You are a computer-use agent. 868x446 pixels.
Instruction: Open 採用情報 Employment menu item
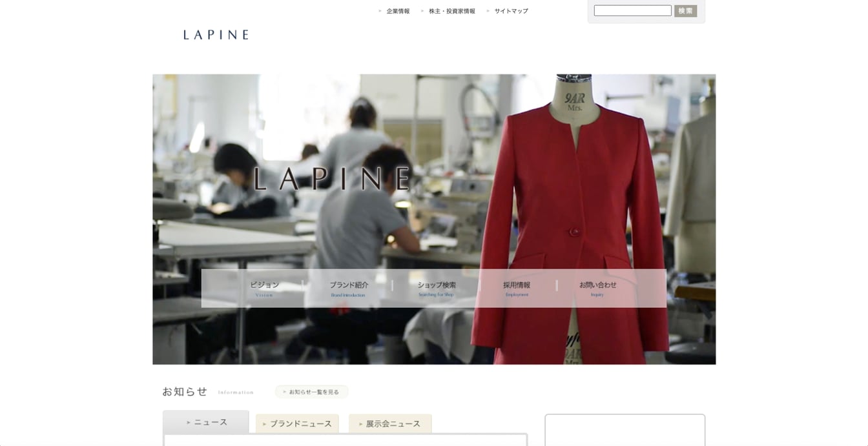click(x=517, y=288)
